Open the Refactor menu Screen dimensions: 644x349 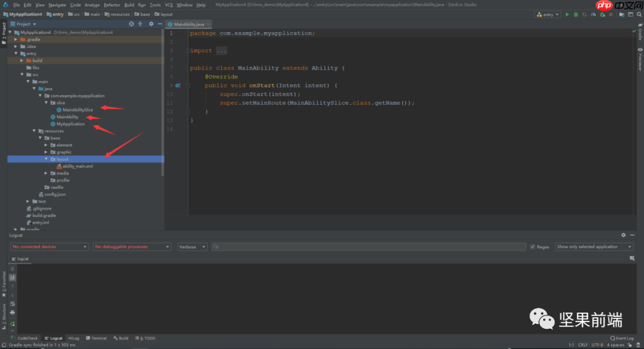coord(112,5)
